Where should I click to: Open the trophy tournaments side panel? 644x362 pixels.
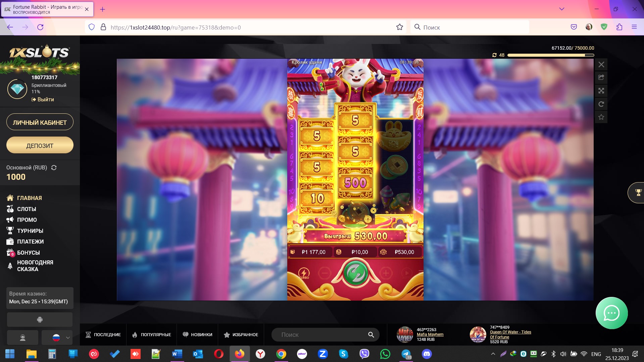pos(638,193)
